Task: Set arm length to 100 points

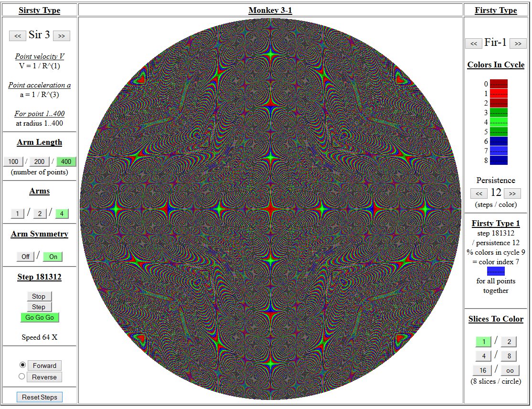Action: click(13, 161)
